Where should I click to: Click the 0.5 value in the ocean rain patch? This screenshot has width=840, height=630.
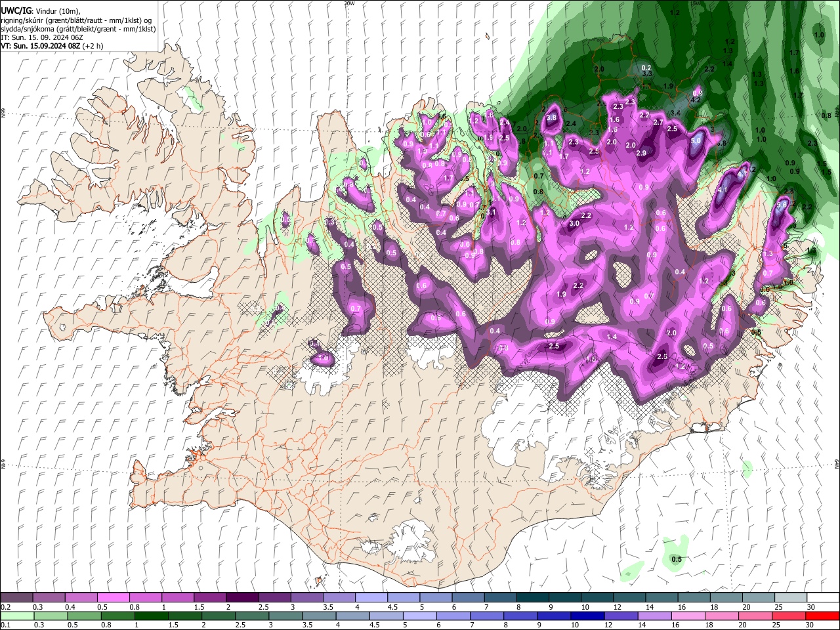677,559
